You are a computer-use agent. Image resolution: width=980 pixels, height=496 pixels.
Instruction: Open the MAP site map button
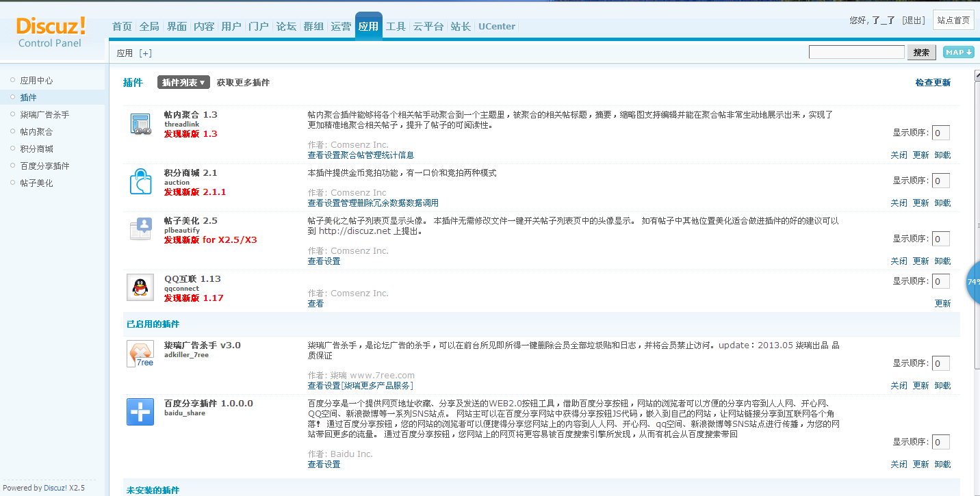[x=958, y=53]
